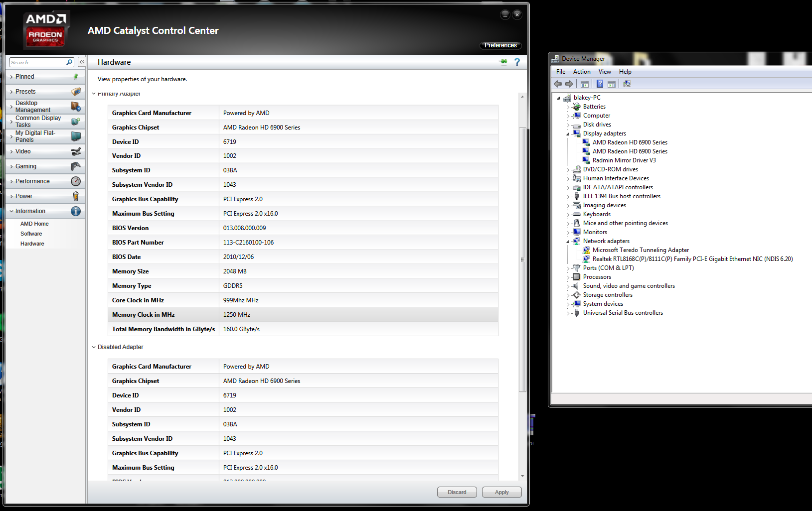Click the Performance gauge icon

click(x=76, y=181)
